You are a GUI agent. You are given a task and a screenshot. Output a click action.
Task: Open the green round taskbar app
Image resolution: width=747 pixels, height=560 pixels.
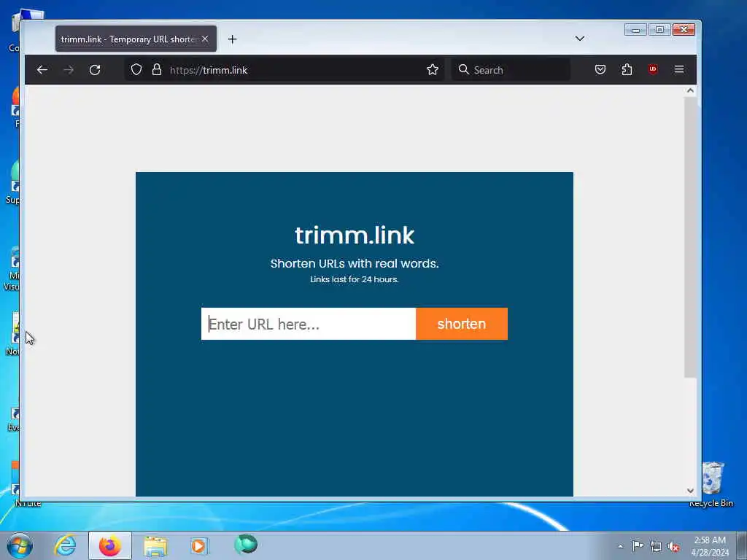pyautogui.click(x=246, y=545)
